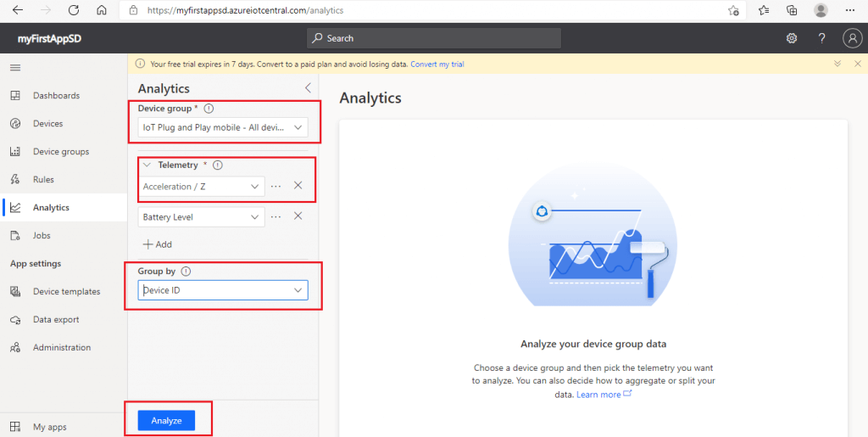
Task: Click the Administration sidebar icon
Action: coord(15,347)
